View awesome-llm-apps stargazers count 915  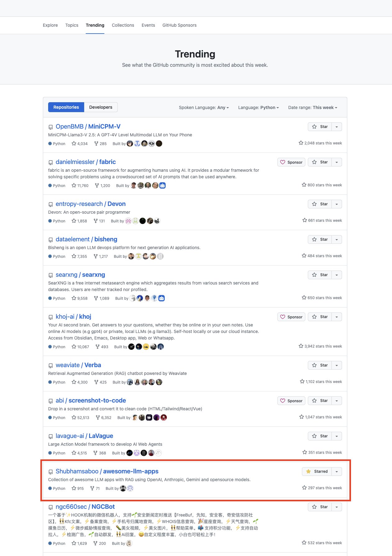[x=78, y=488]
